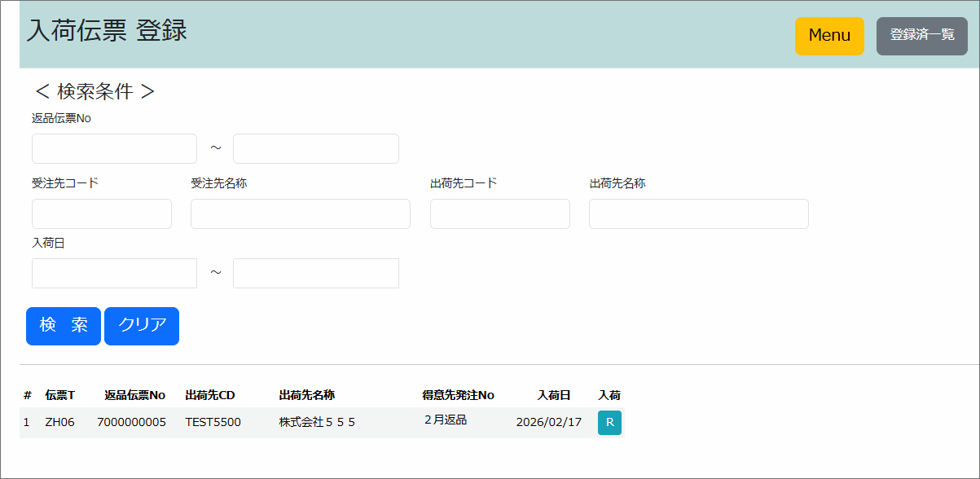Click the 受注先コード input field
Viewport: 980px width, 479px height.
[x=102, y=213]
